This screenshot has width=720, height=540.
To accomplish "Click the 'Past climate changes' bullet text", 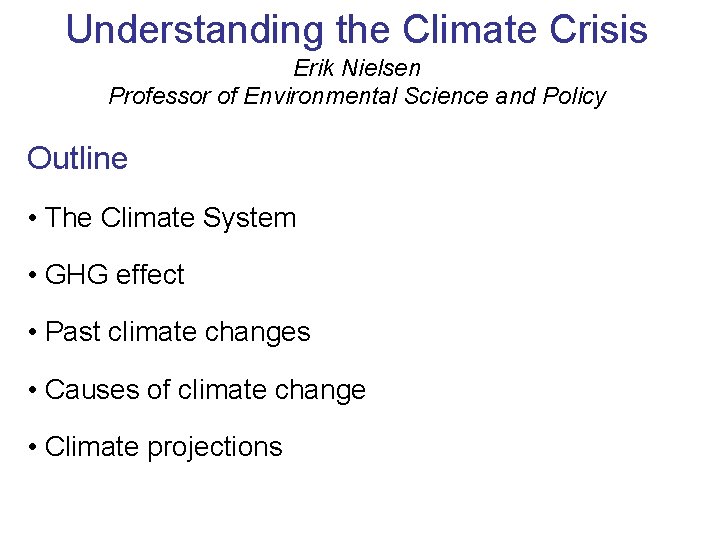I will click(178, 332).
